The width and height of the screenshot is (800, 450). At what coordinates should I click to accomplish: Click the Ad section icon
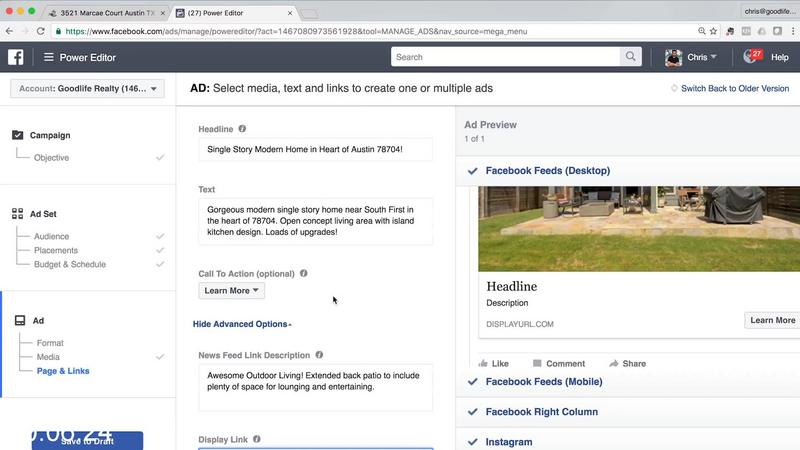click(20, 320)
